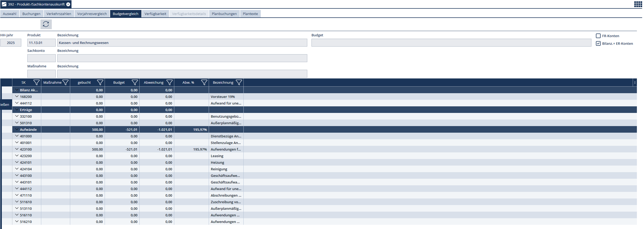Open the Maßnahme column filter
644x229 pixels.
pos(65,82)
